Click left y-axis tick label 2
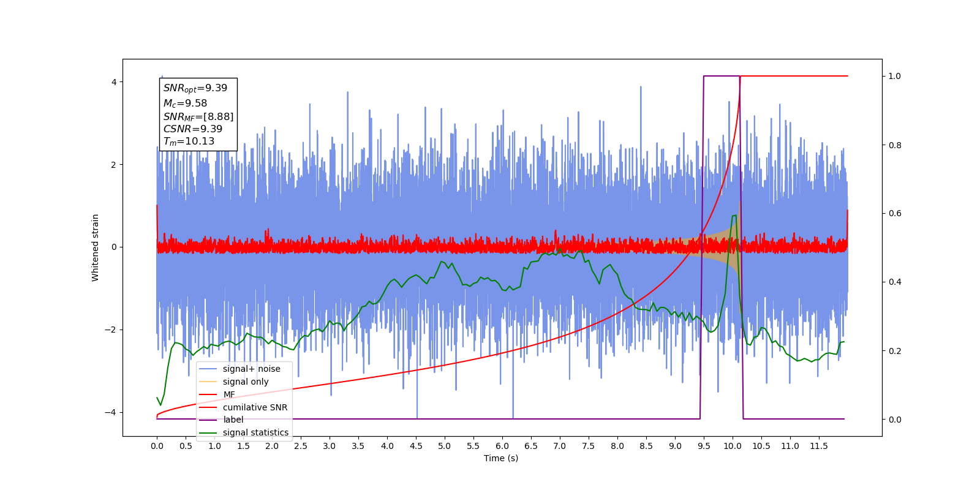This screenshot has width=980, height=490. tap(115, 165)
